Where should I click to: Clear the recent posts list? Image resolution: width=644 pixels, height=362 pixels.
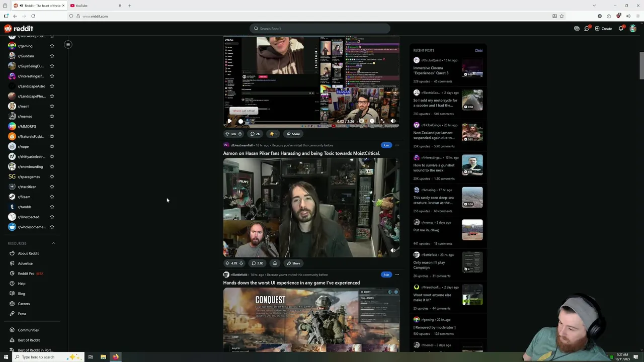point(478,50)
